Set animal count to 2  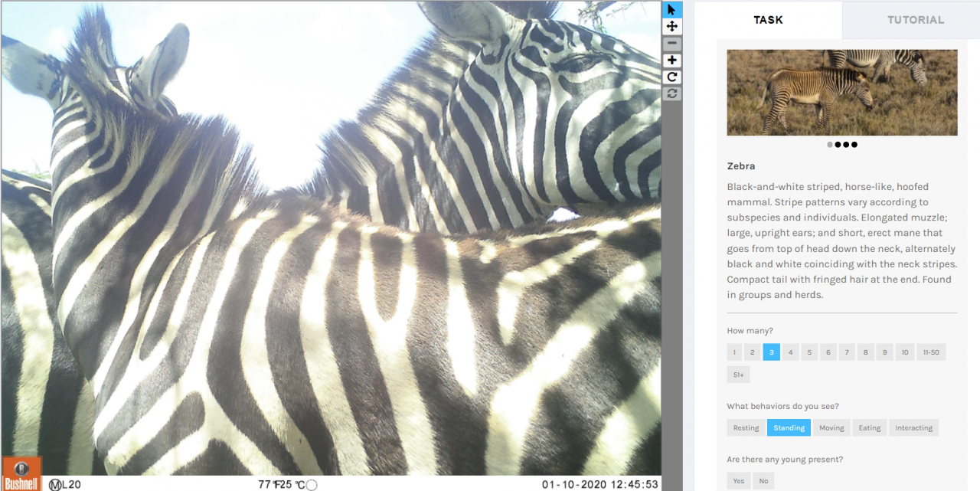tap(753, 352)
